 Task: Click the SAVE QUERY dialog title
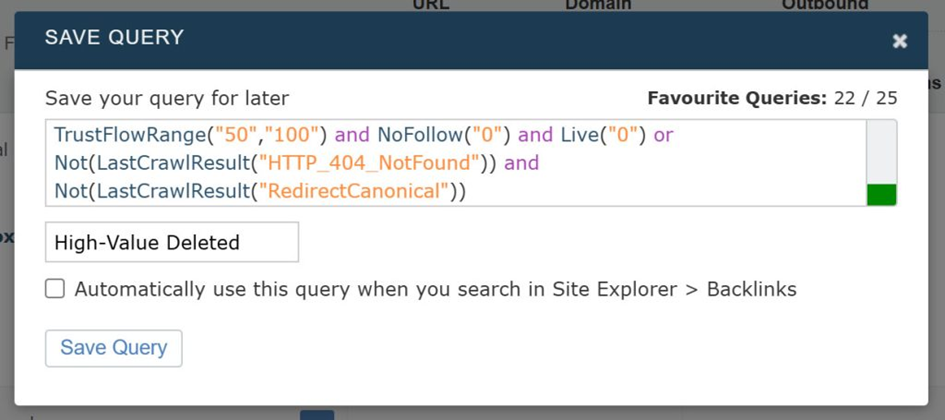point(114,38)
